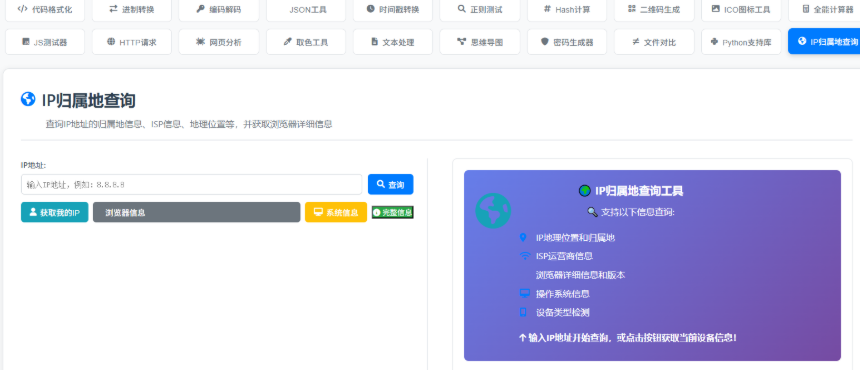Click the 支持以下信息查询 subtitle text

638,212
